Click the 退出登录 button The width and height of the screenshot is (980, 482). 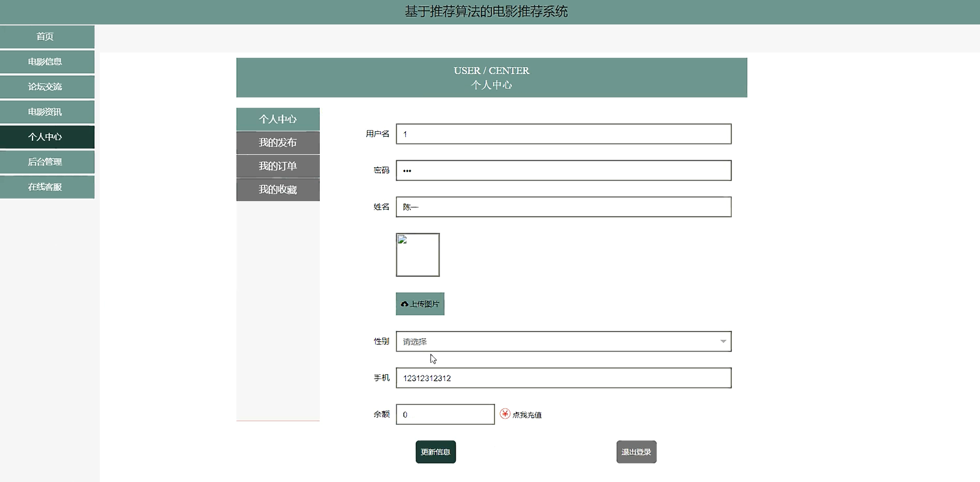pyautogui.click(x=637, y=452)
